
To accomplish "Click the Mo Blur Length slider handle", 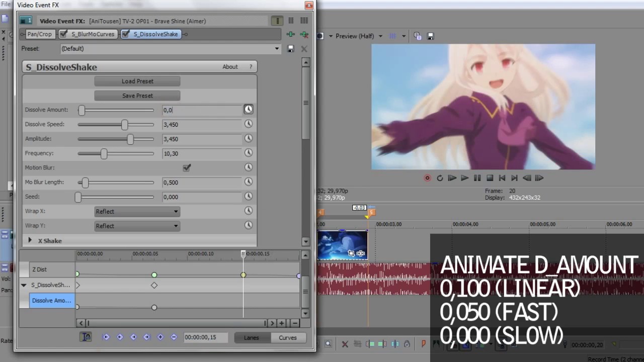I will pos(85,183).
